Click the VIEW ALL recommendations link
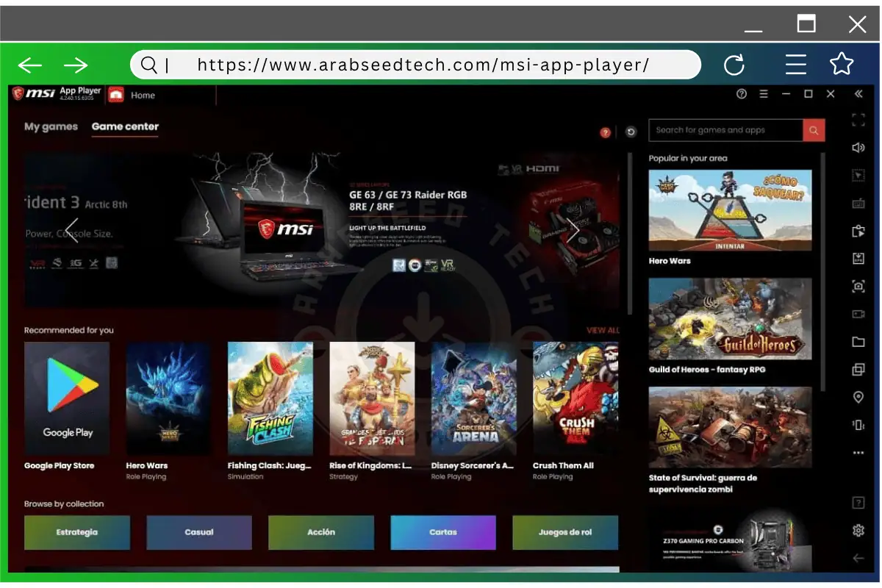882x588 pixels. (603, 330)
